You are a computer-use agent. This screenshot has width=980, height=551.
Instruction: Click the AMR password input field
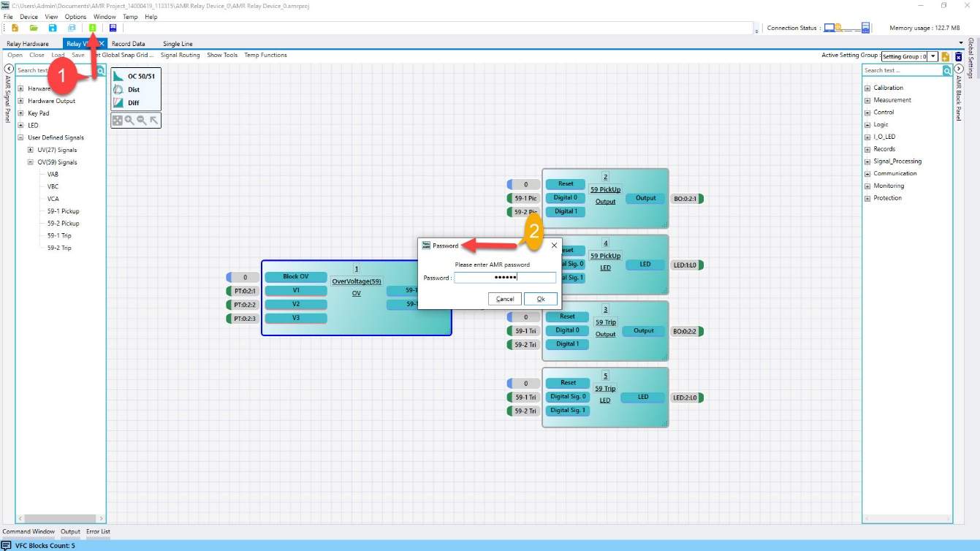pos(504,278)
